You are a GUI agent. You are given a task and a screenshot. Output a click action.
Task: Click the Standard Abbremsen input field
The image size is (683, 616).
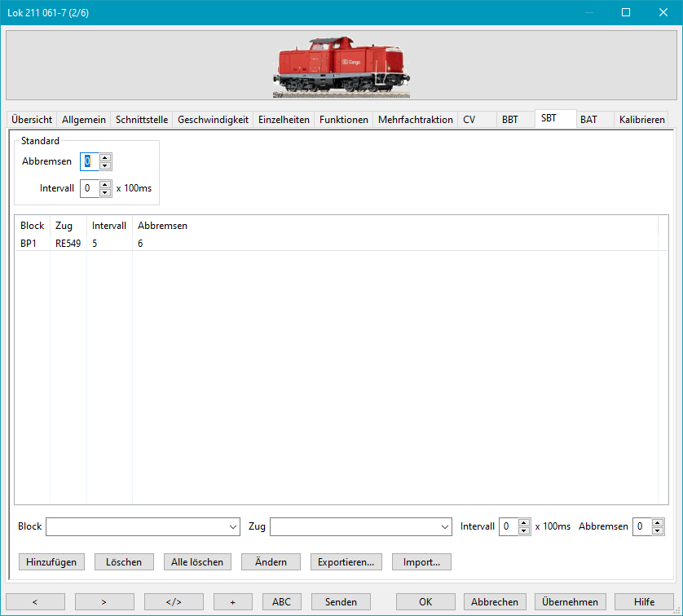click(x=89, y=161)
